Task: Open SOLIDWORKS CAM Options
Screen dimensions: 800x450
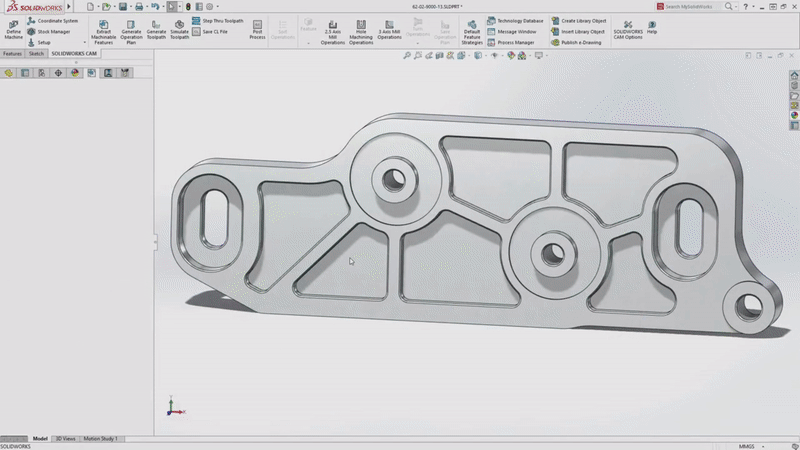Action: [627, 26]
